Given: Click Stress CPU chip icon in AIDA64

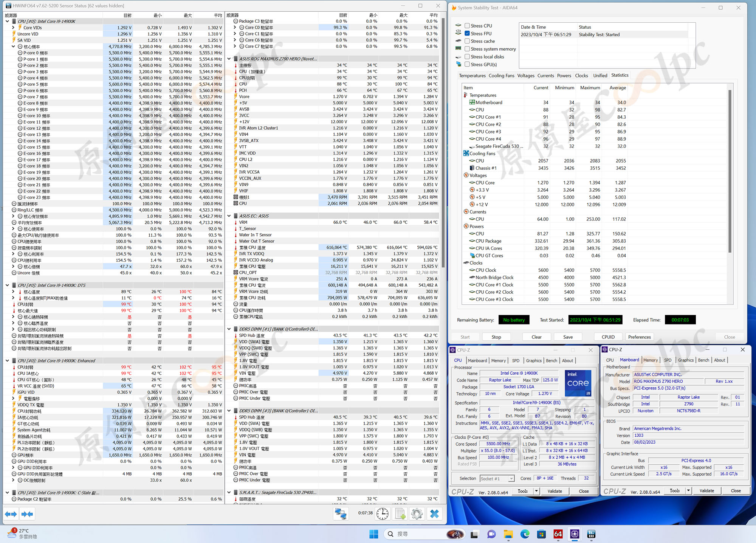Looking at the screenshot, I should point(459,26).
